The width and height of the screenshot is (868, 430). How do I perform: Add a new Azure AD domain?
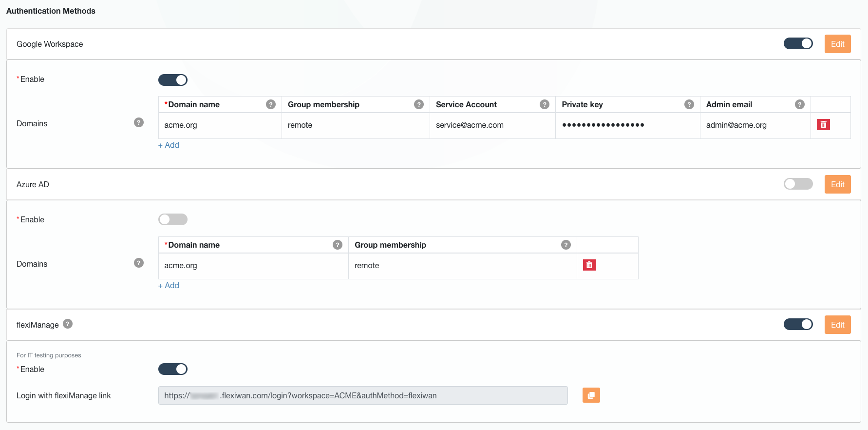click(x=169, y=286)
